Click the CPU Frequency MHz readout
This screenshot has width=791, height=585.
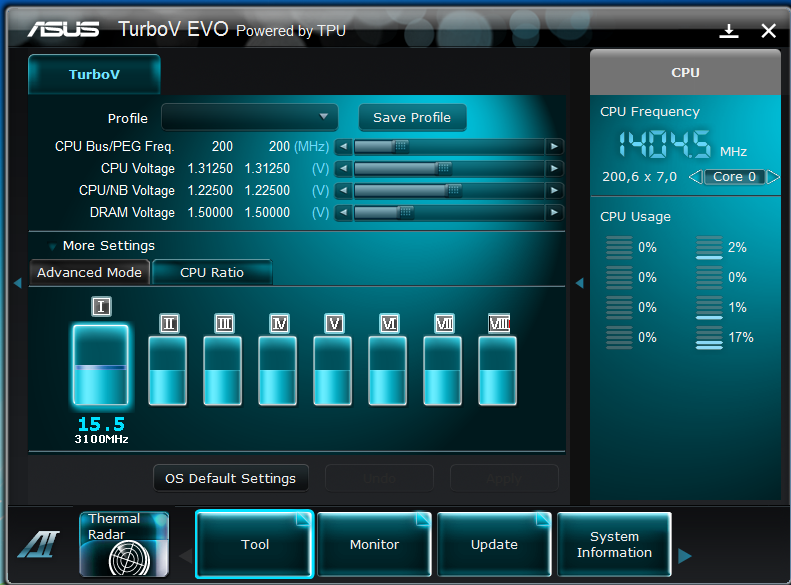tap(665, 144)
